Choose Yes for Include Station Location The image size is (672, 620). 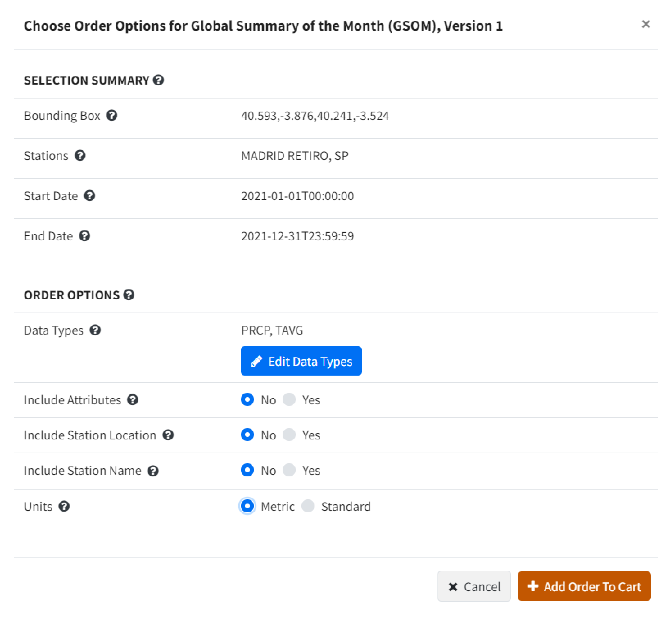click(289, 435)
